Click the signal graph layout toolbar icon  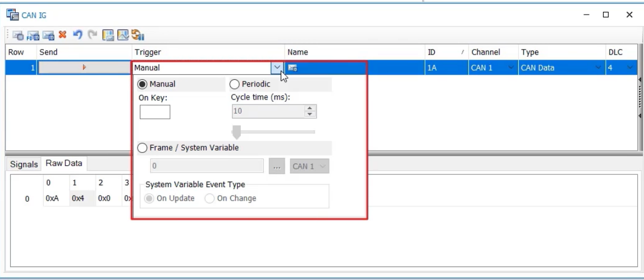(x=123, y=35)
